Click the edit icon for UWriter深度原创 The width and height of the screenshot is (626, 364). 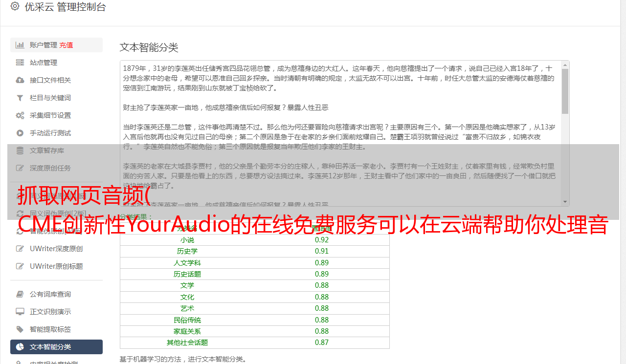tap(20, 249)
